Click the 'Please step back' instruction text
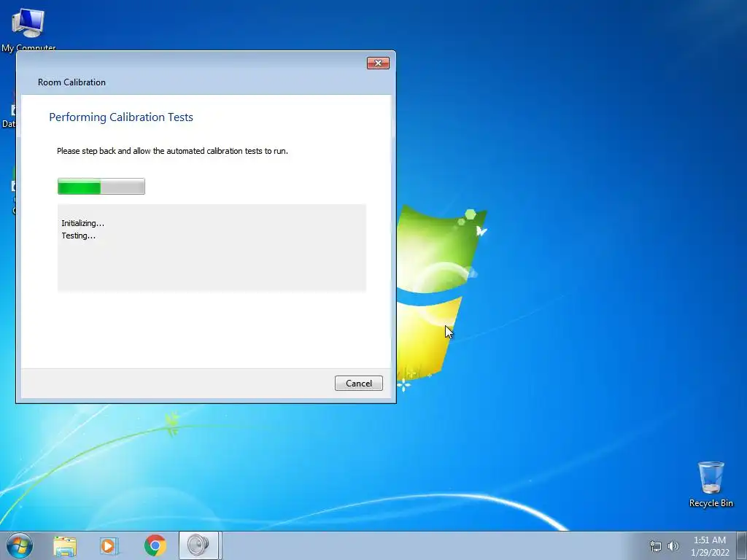747x560 pixels. [172, 151]
